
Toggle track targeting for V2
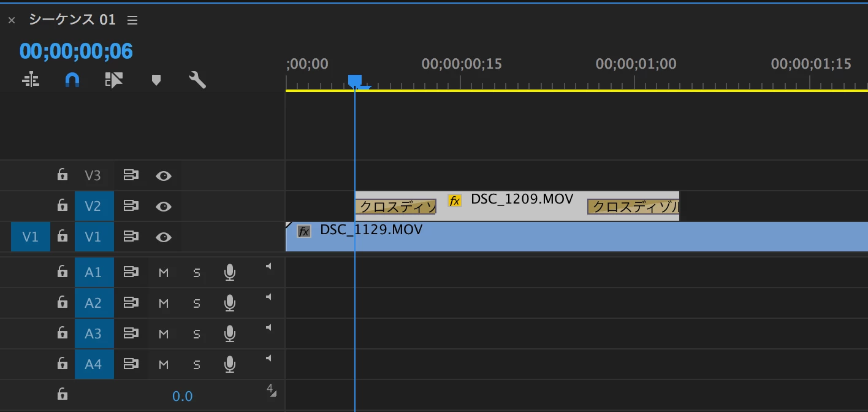point(94,206)
